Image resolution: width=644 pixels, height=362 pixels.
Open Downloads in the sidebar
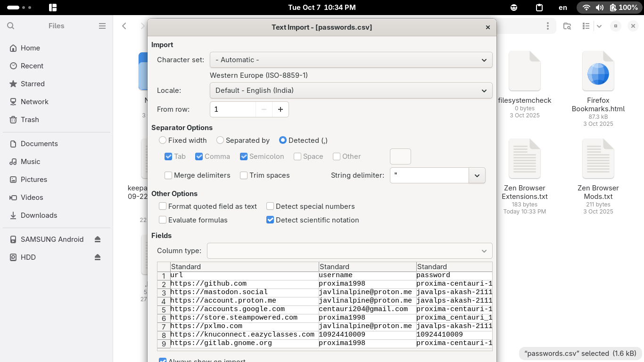click(x=39, y=215)
